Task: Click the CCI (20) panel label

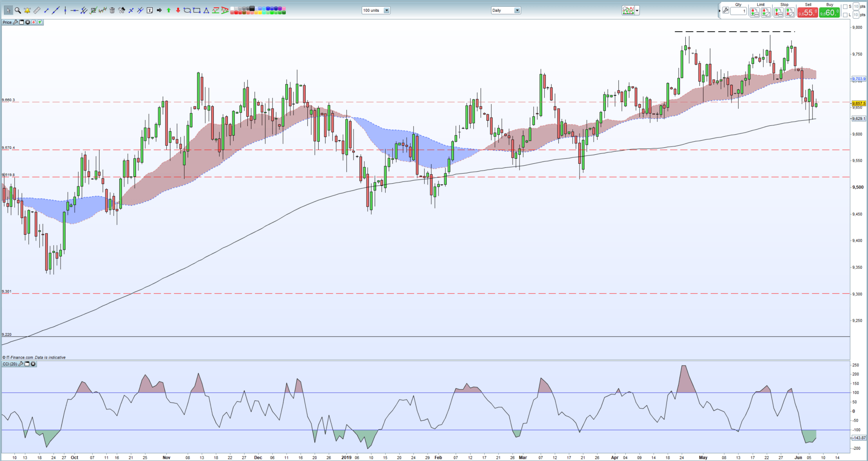Action: (10, 364)
